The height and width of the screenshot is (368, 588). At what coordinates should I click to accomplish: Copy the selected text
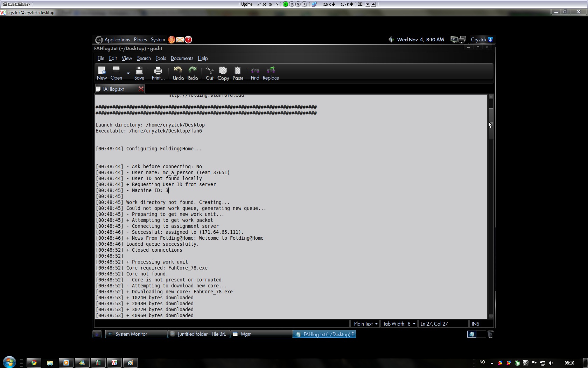click(223, 73)
